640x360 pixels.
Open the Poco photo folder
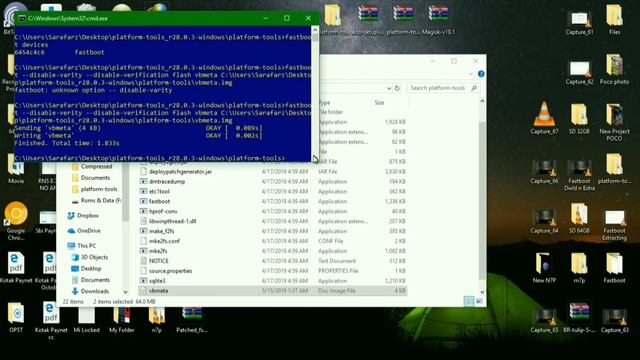click(x=614, y=69)
